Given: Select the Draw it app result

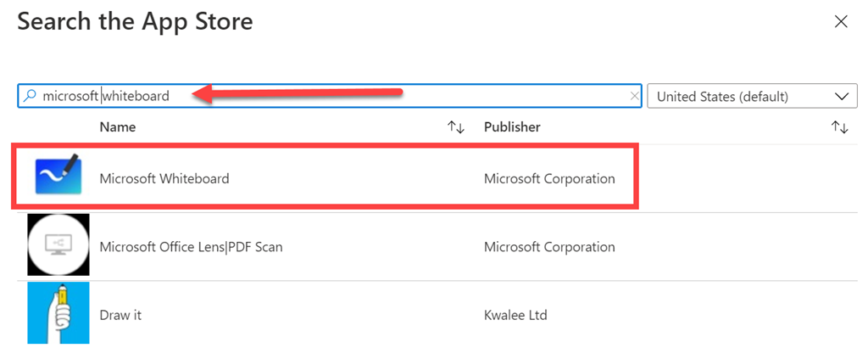Looking at the screenshot, I should [120, 315].
